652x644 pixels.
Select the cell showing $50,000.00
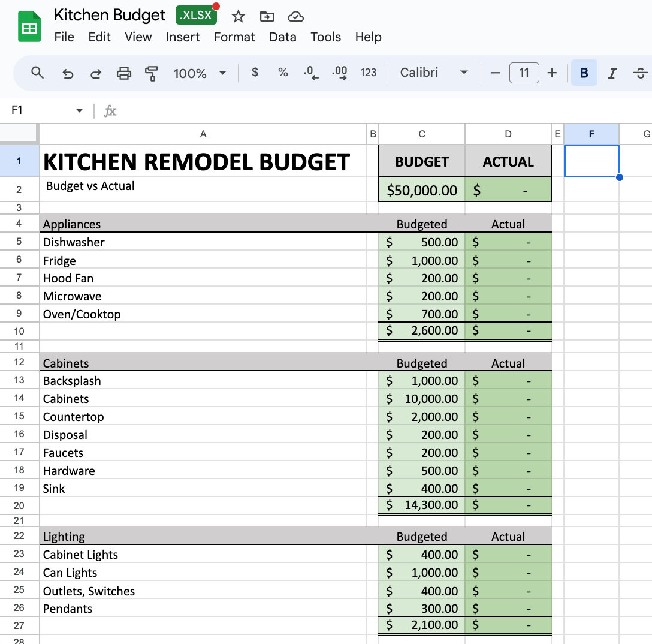(421, 189)
